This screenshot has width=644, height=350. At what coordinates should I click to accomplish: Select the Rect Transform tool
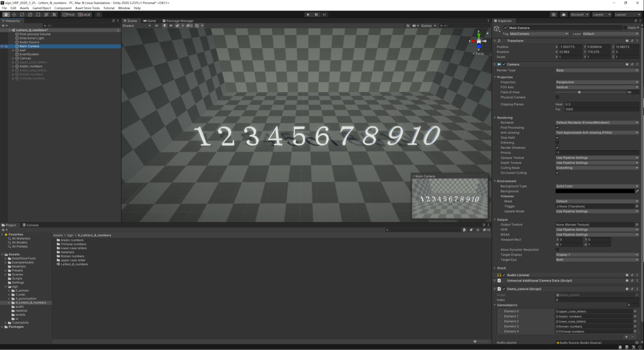pyautogui.click(x=38, y=14)
